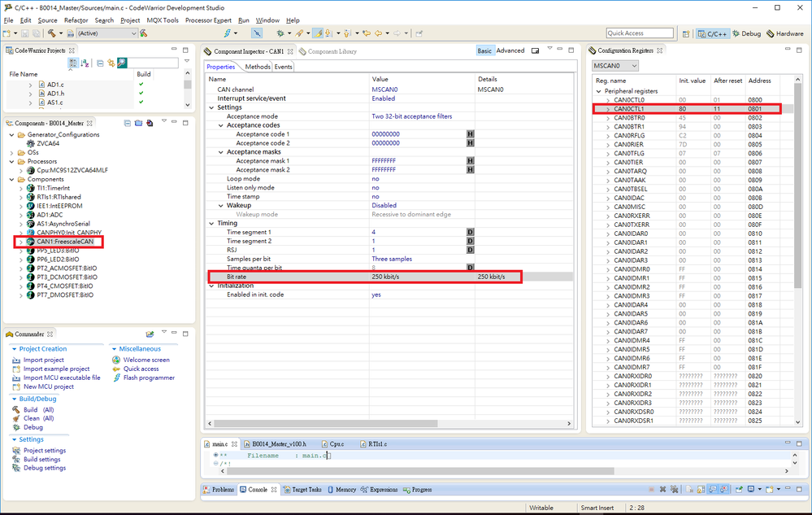Screen dimensions: 812x515
Task: Click Import project link in Commander
Action: (x=44, y=360)
